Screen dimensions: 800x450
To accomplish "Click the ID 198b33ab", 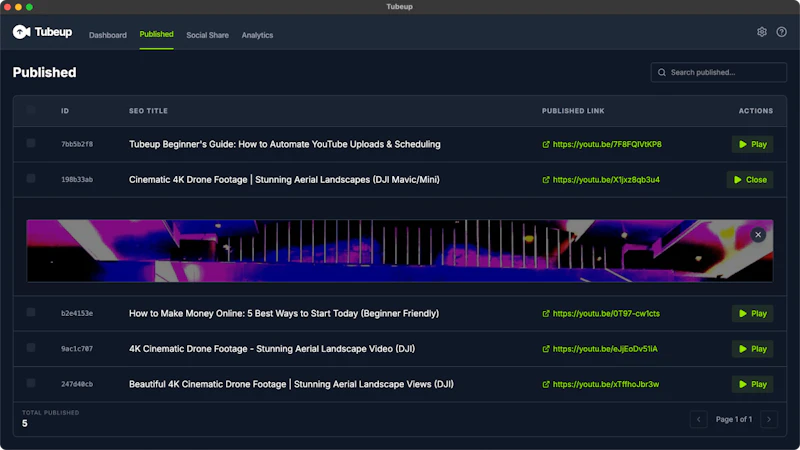I will [x=77, y=180].
